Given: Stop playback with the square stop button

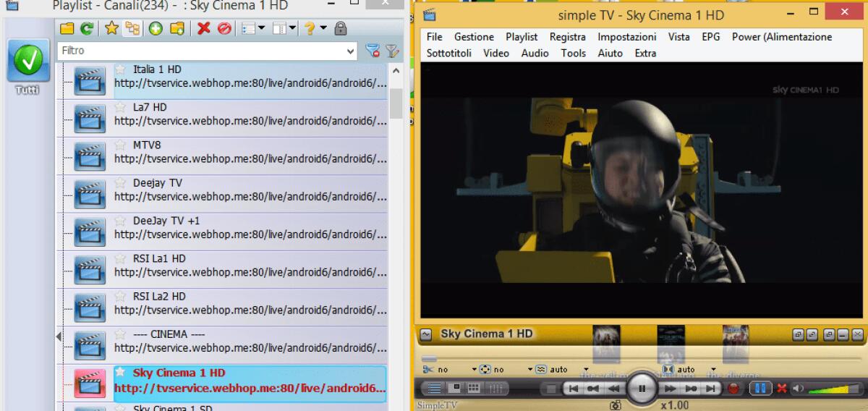Looking at the screenshot, I should [552, 389].
